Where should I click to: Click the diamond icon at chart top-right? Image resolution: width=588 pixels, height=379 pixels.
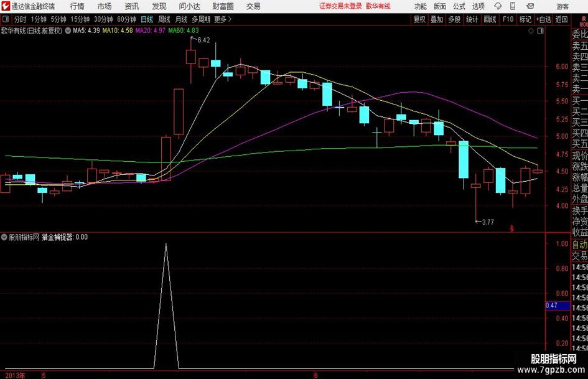(531, 31)
